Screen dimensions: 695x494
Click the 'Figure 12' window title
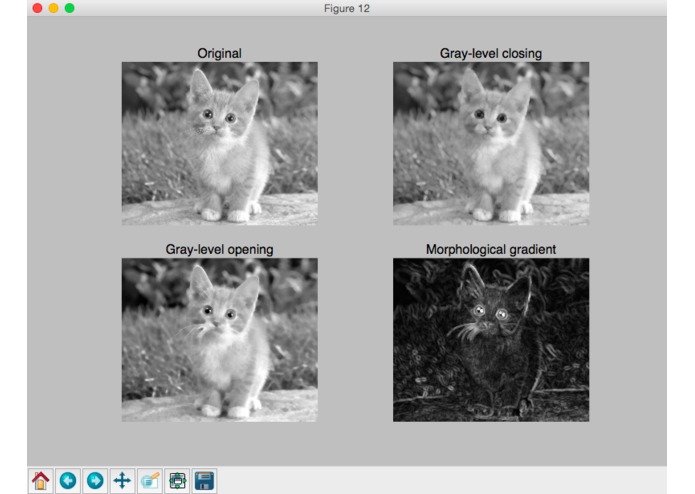[x=347, y=8]
